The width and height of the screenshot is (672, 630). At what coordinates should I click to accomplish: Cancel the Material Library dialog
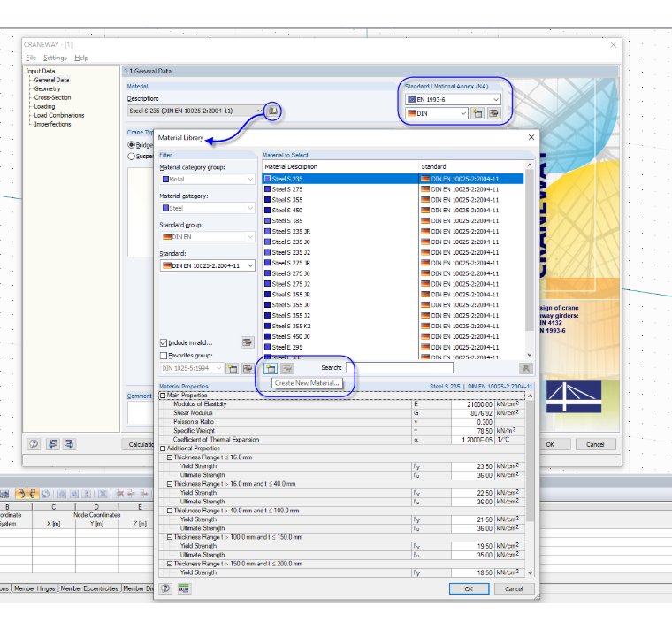tap(514, 588)
